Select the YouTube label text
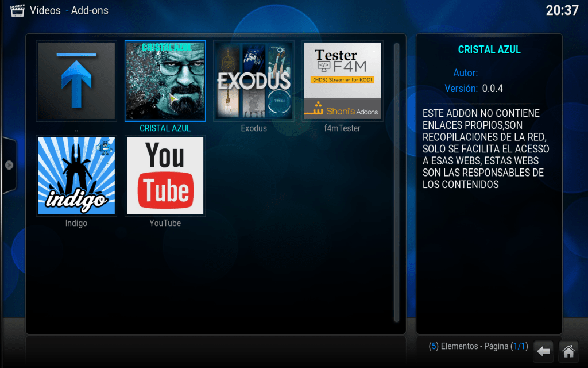This screenshot has height=368, width=588. [x=165, y=223]
